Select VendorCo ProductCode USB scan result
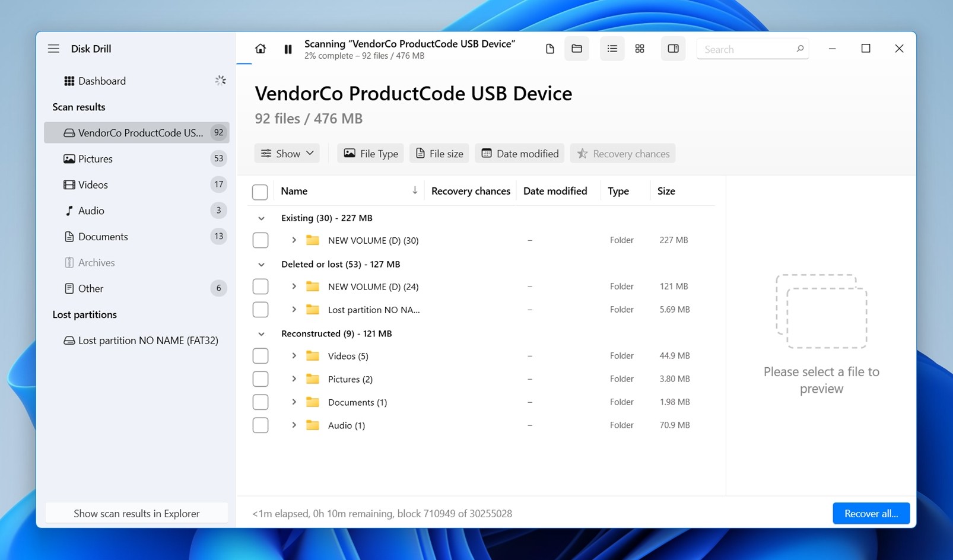Image resolution: width=953 pixels, height=560 pixels. (x=136, y=132)
